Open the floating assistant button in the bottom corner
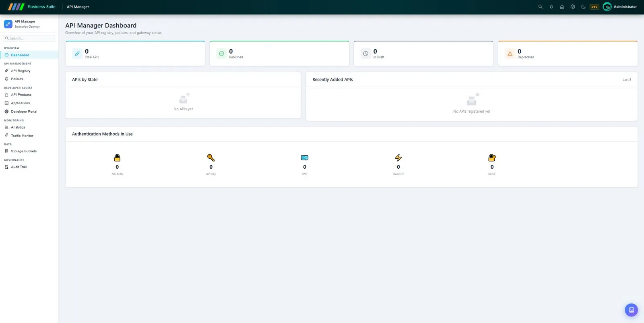This screenshot has width=644, height=323. click(631, 310)
